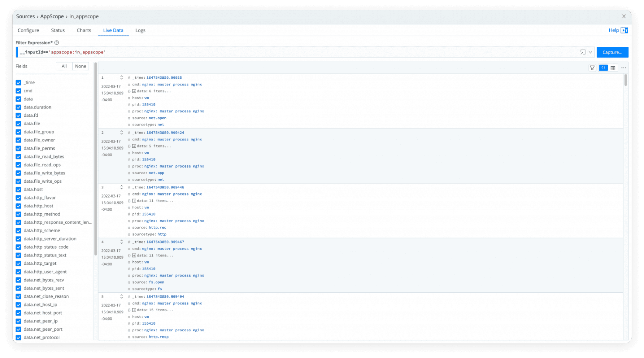This screenshot has width=644, height=358.
Task: Collapse event 2 with its stepper arrows
Action: point(121,133)
